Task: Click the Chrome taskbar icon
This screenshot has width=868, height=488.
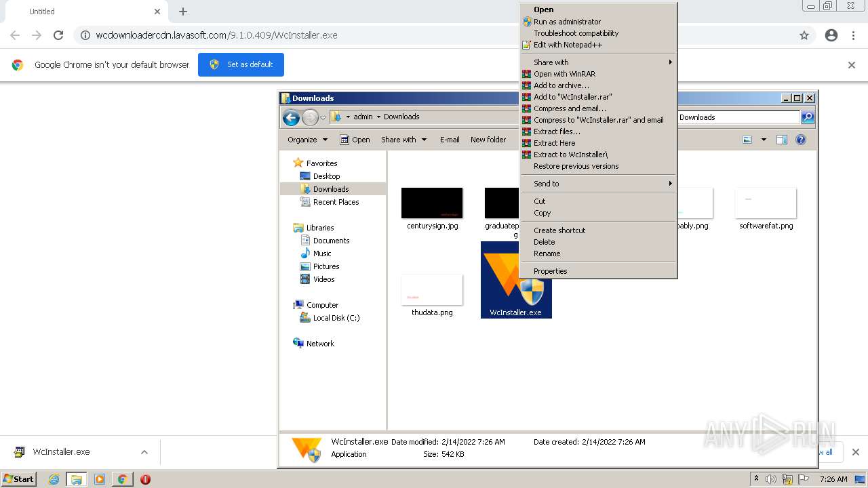Action: click(x=122, y=479)
